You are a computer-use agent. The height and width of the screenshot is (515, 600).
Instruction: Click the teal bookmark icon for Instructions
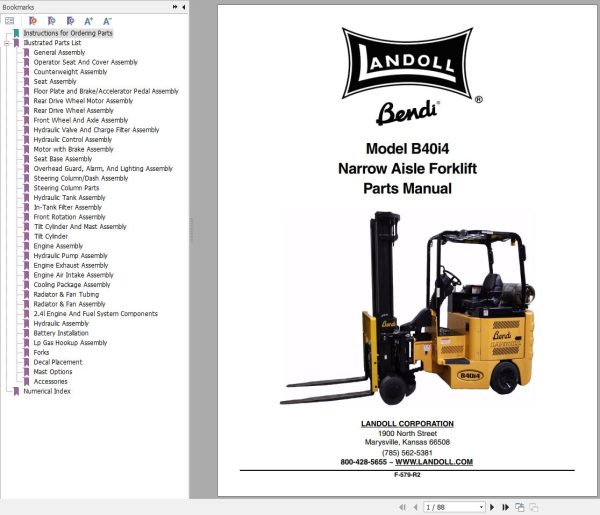click(x=16, y=33)
